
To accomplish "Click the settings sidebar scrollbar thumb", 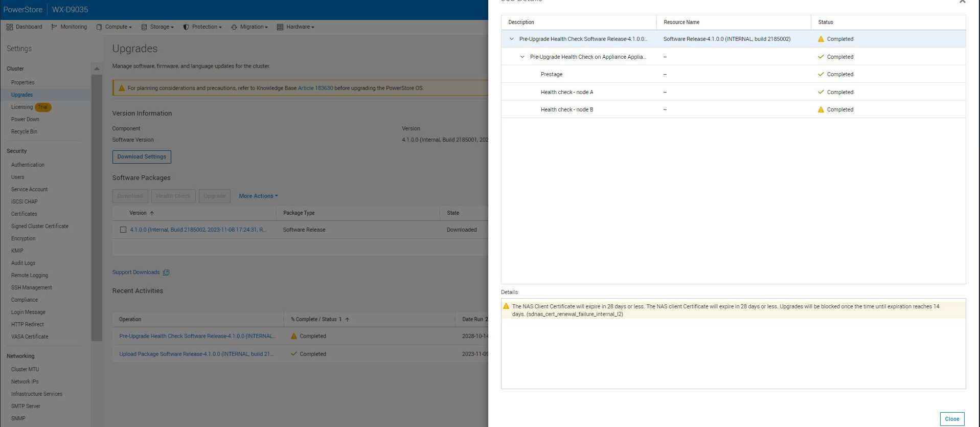I will [x=97, y=207].
